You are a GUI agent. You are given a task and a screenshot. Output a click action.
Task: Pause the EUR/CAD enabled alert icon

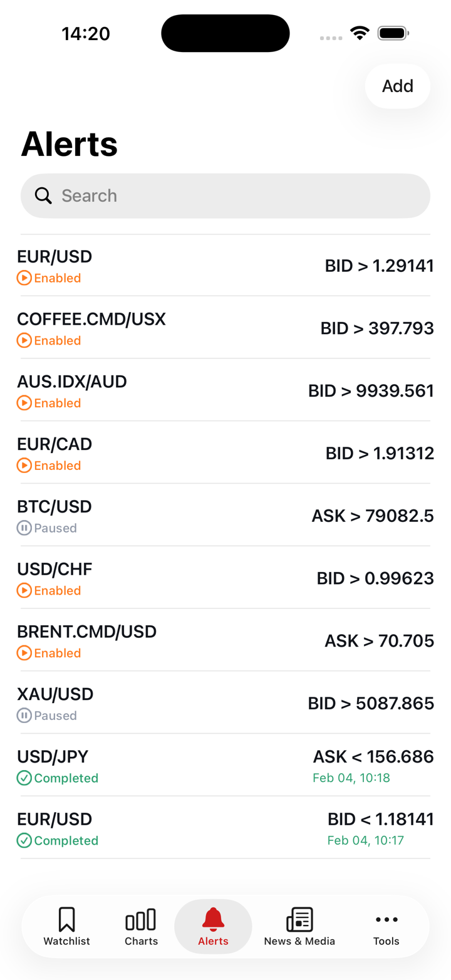(x=24, y=466)
